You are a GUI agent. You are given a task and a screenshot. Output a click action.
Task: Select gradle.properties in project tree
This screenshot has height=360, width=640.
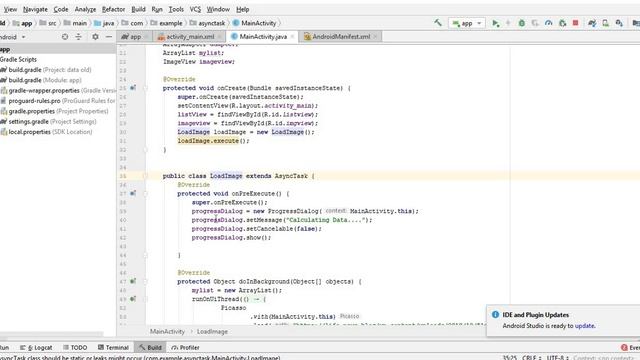(x=54, y=111)
